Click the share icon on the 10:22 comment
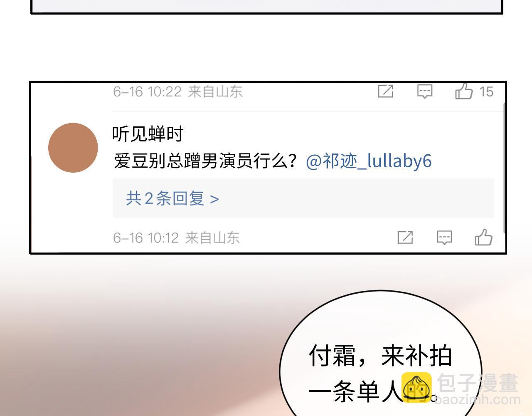The height and width of the screenshot is (416, 532). (385, 91)
